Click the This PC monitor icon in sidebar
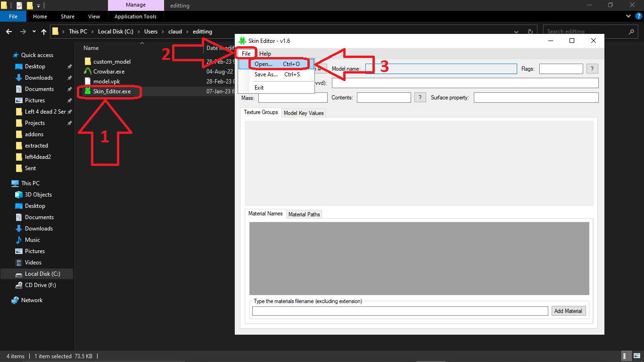 click(x=16, y=183)
